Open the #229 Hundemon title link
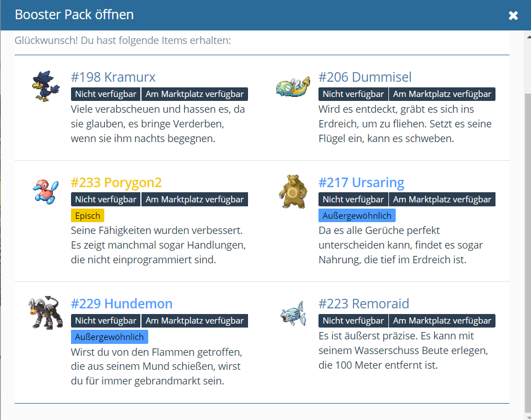 pyautogui.click(x=122, y=304)
